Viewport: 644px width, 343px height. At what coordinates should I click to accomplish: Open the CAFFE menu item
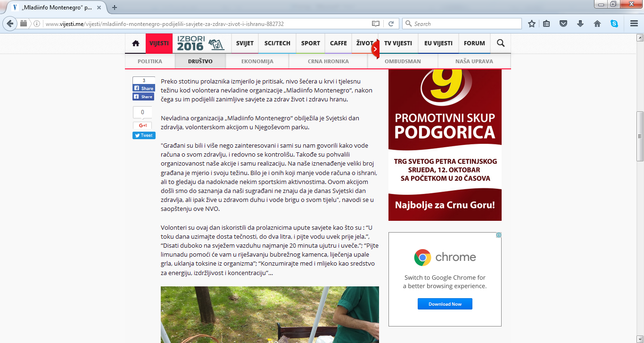(x=339, y=43)
